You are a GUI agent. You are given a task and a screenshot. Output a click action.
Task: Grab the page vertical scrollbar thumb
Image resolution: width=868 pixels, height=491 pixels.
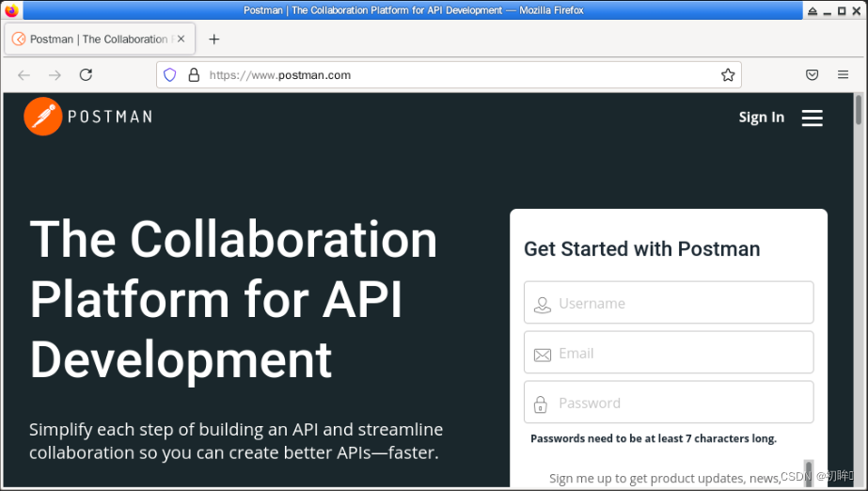[858, 110]
